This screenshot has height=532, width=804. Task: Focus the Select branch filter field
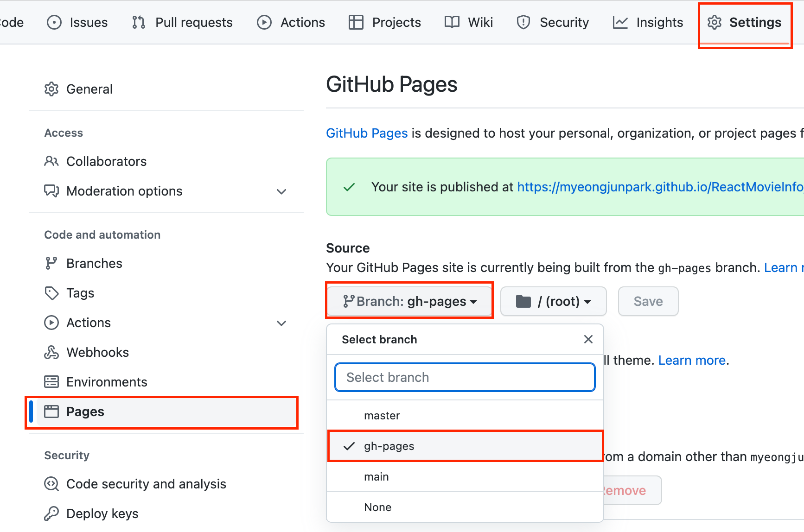click(465, 377)
